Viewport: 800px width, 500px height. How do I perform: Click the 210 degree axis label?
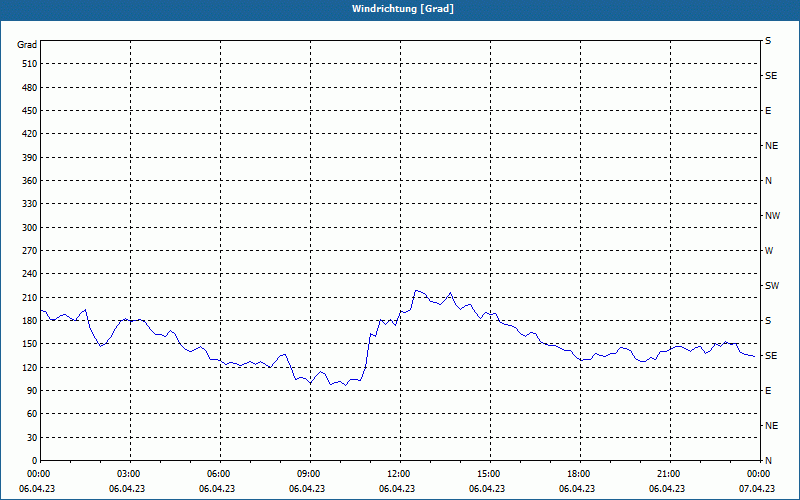[30, 297]
